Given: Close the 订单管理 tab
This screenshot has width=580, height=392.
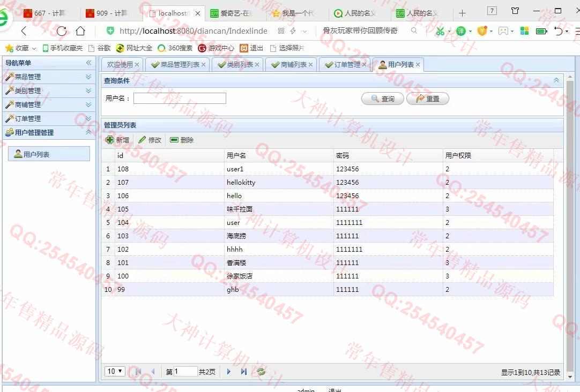Looking at the screenshot, I should [364, 65].
